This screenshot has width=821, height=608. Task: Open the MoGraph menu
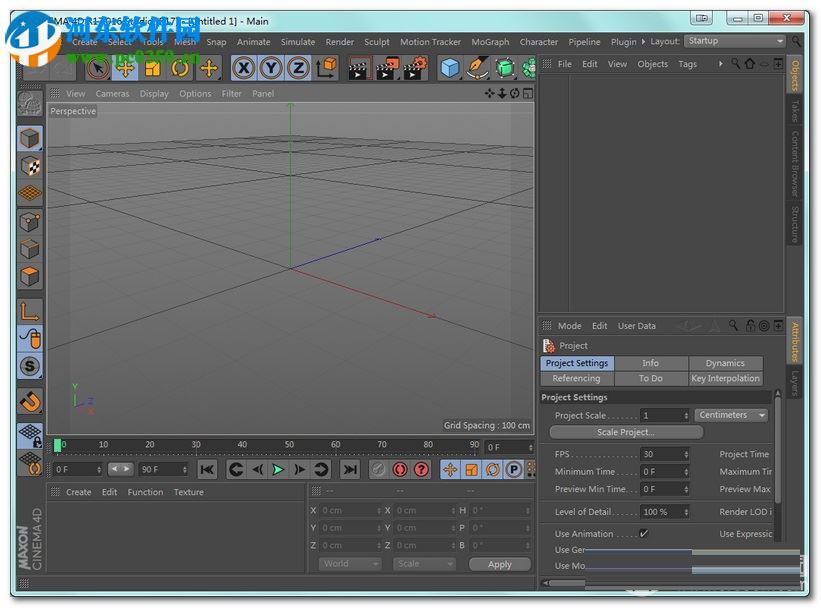point(490,42)
